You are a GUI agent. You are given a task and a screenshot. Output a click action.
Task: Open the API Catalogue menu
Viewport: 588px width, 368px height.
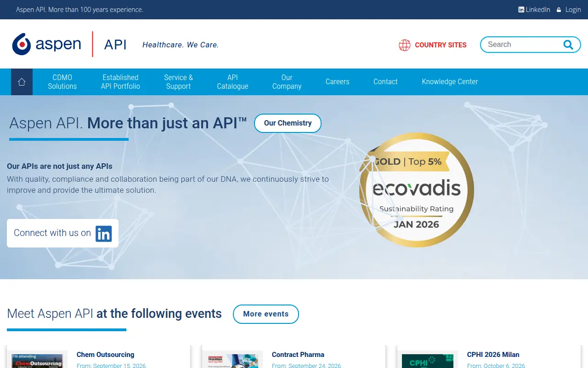pyautogui.click(x=232, y=82)
